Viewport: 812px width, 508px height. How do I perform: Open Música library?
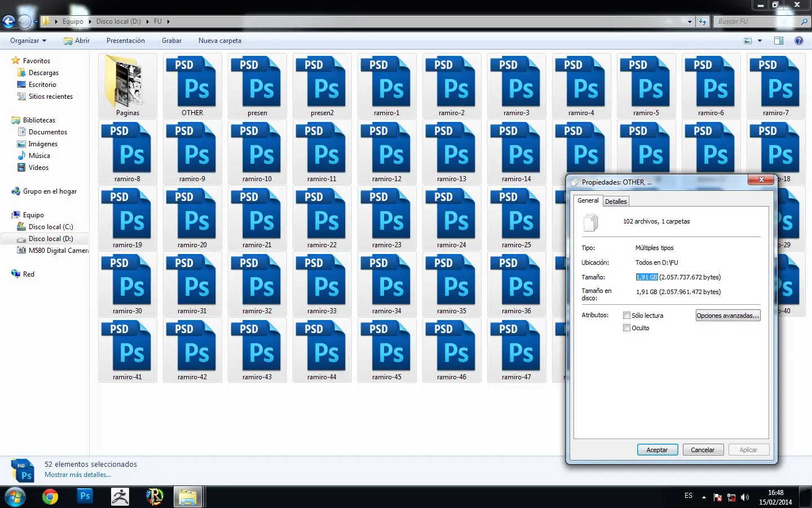[x=39, y=156]
